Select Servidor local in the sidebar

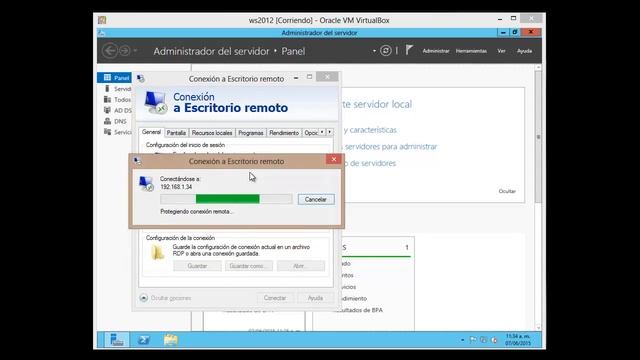[x=117, y=89]
